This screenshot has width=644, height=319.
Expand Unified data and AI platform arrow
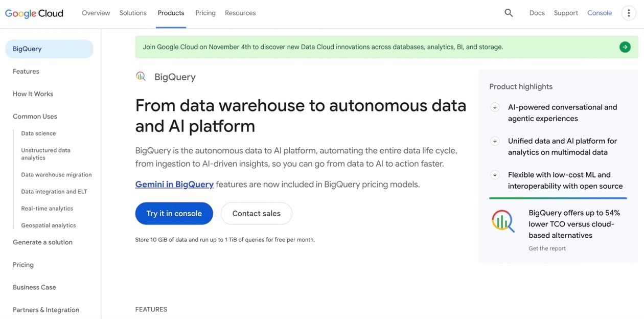click(x=494, y=141)
